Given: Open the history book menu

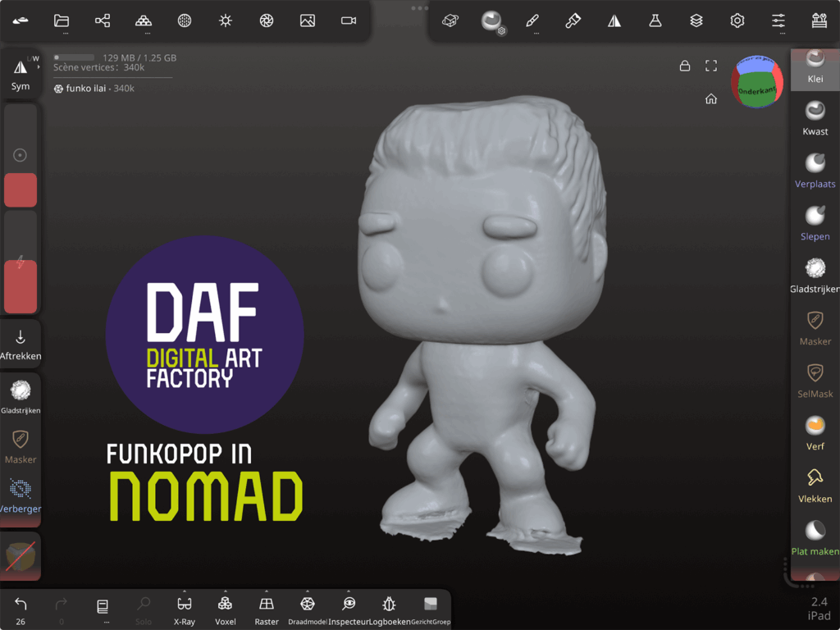Looking at the screenshot, I should 103,609.
